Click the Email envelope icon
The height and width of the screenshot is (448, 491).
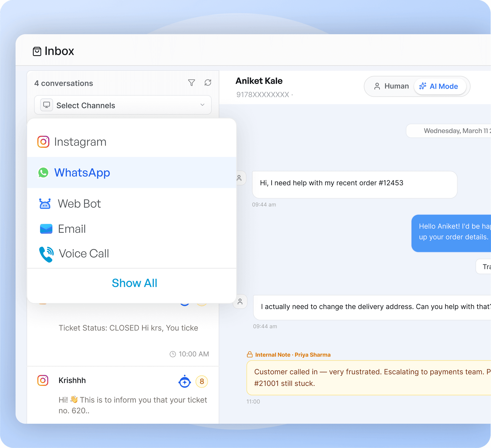click(46, 229)
